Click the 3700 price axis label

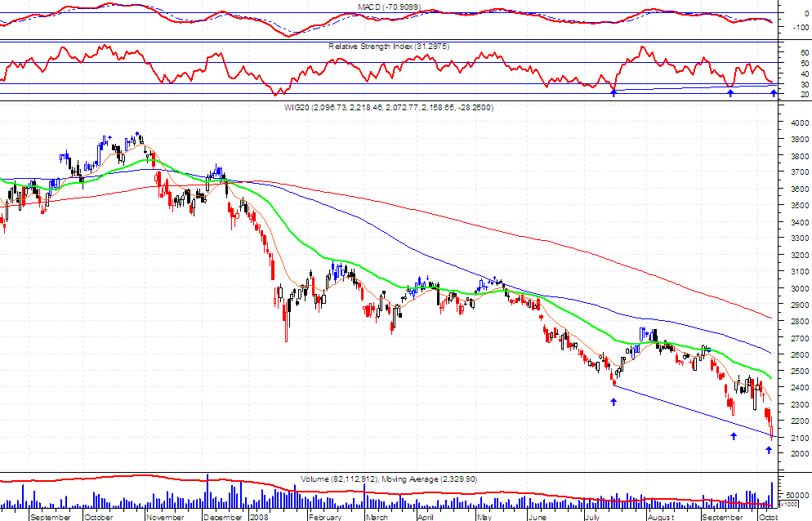(800, 172)
